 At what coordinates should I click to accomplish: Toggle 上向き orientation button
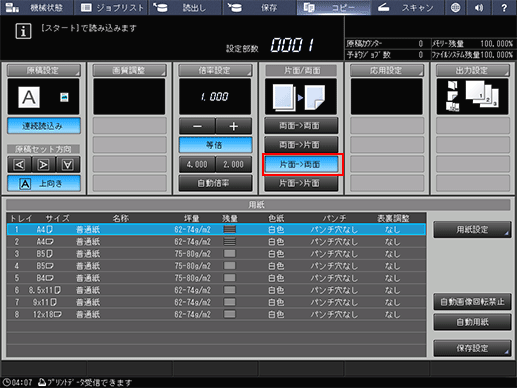(x=44, y=184)
